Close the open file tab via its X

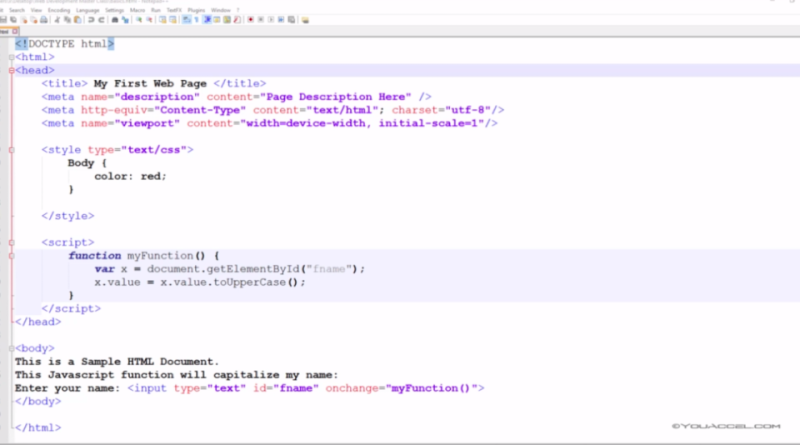coord(15,31)
